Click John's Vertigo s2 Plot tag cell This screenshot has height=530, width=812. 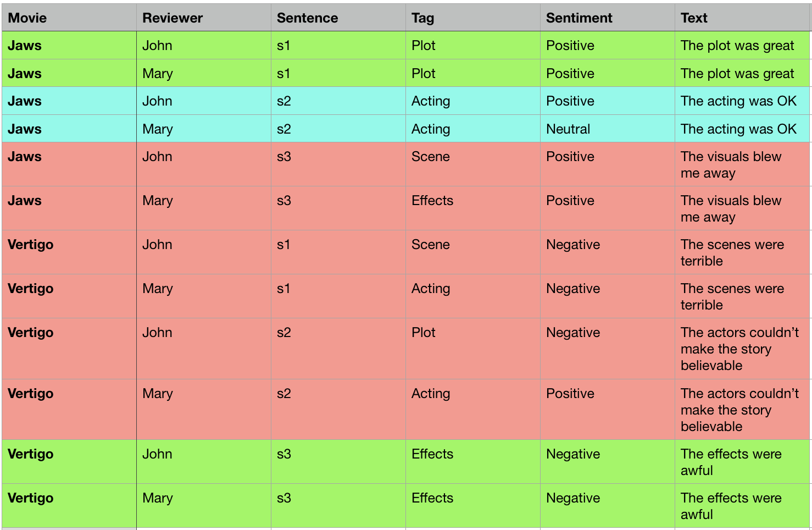(x=473, y=349)
